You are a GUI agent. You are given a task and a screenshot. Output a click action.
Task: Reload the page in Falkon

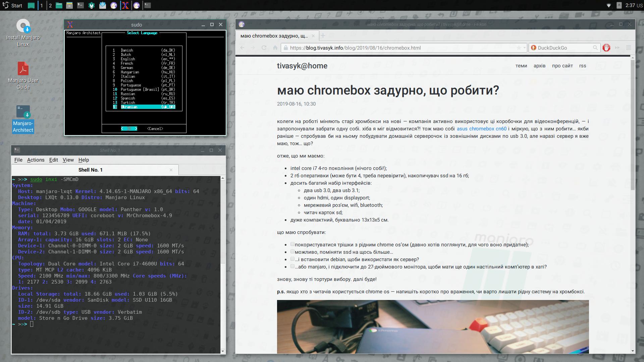[x=264, y=48]
